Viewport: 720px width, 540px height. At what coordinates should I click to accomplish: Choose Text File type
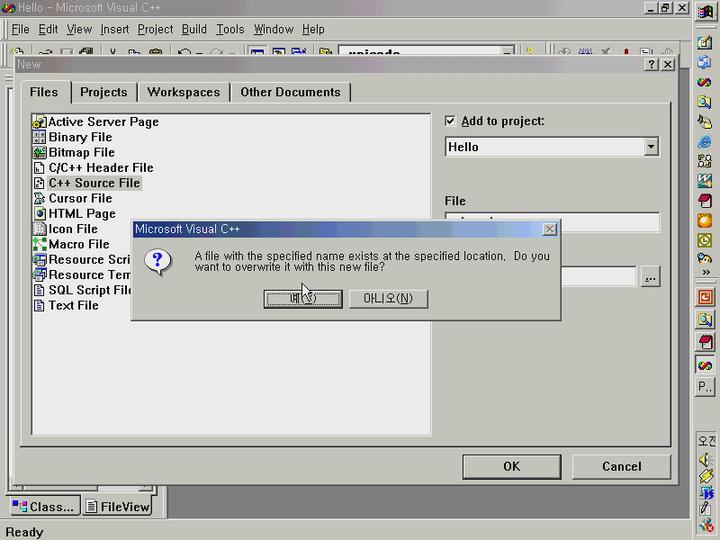click(66, 305)
